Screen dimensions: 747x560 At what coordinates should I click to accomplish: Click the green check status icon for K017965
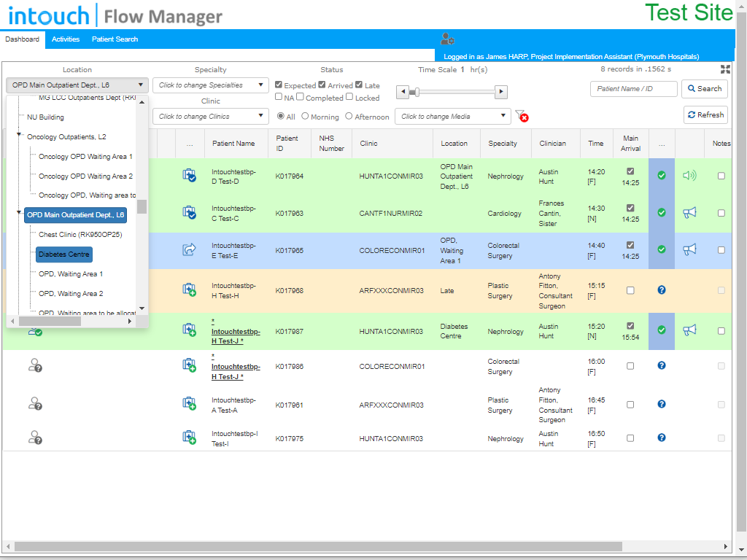click(x=661, y=249)
